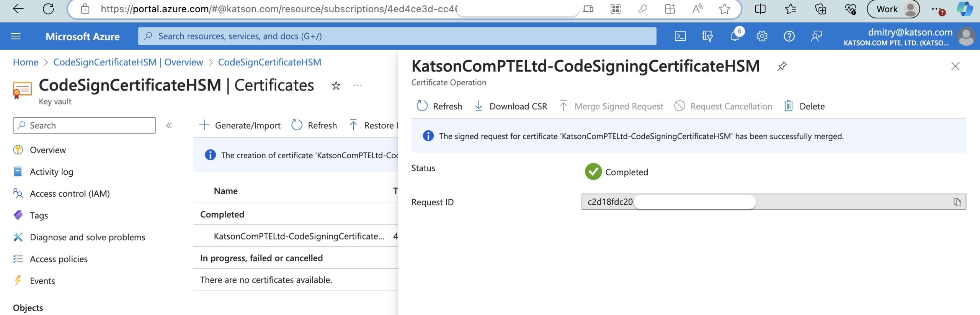
Task: Go back with the browser back arrow
Action: [18, 9]
